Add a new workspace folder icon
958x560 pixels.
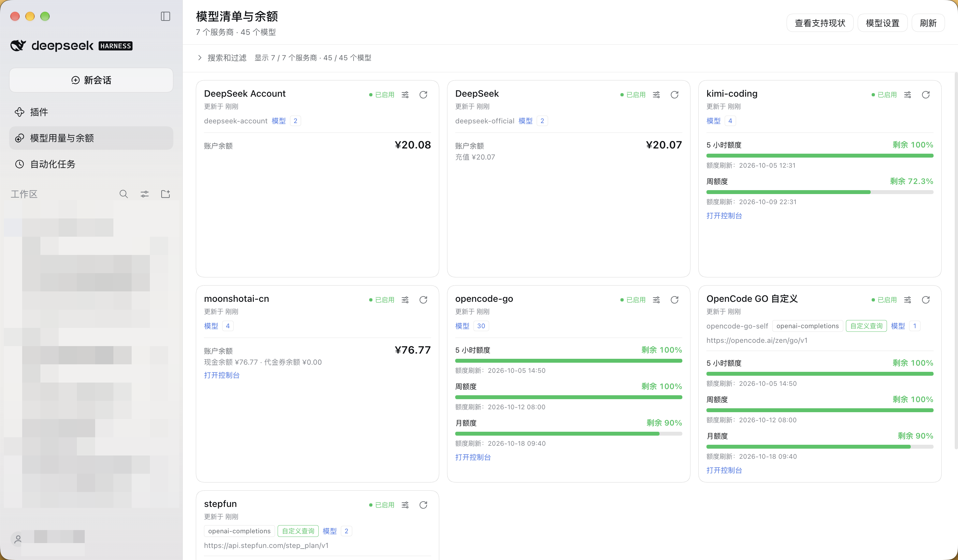click(166, 194)
